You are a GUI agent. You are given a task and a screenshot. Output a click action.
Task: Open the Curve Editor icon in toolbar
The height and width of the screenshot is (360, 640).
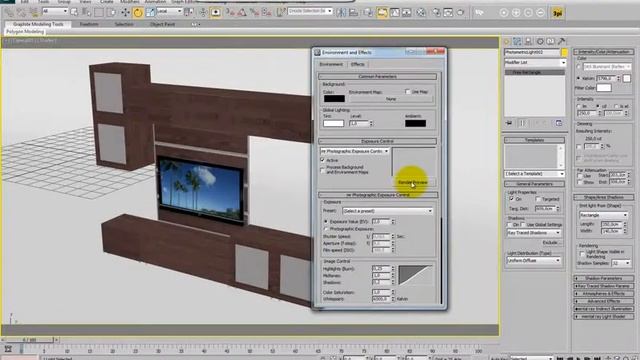click(394, 13)
